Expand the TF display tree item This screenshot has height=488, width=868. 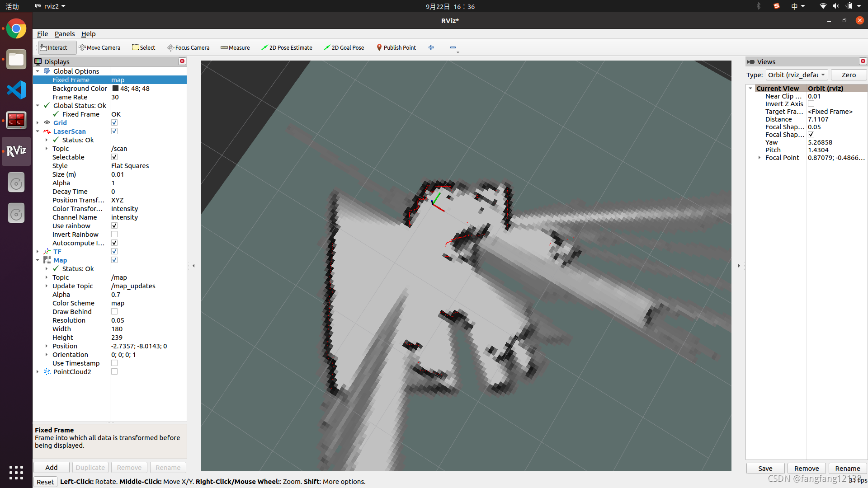click(38, 252)
